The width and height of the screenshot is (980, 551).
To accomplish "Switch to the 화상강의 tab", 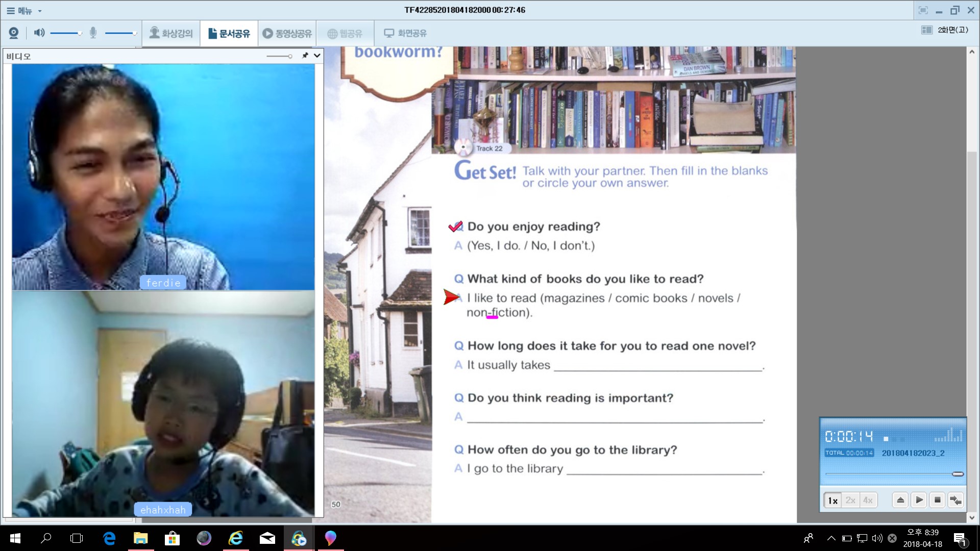I will click(171, 34).
